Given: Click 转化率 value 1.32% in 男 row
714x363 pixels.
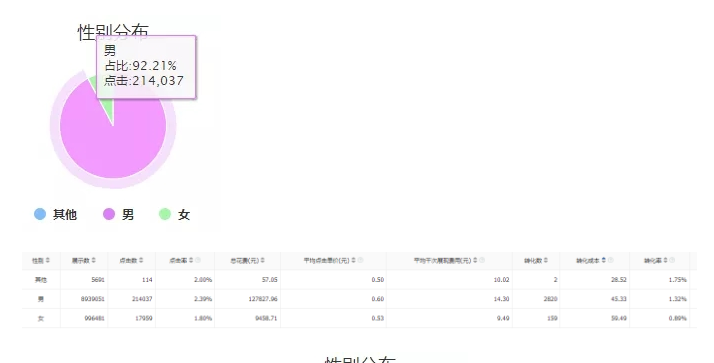Looking at the screenshot, I should (678, 299).
